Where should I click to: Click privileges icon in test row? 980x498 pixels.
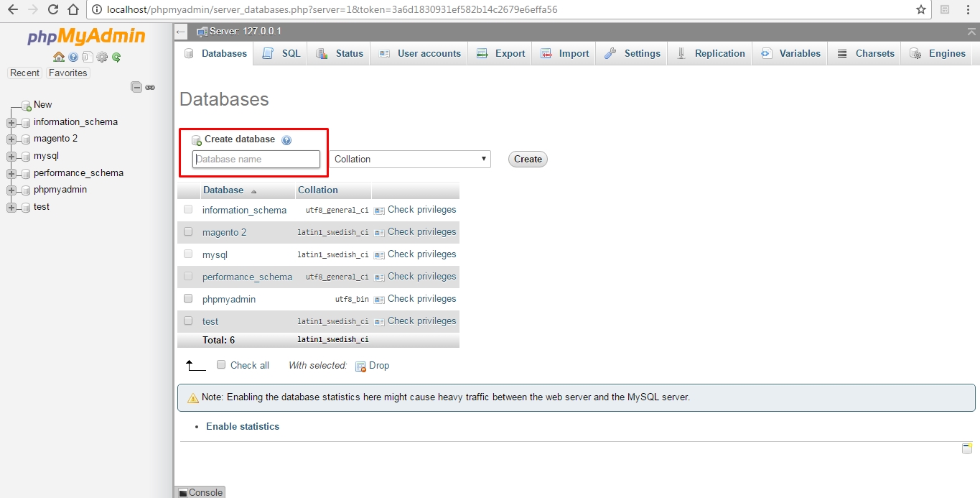point(380,322)
